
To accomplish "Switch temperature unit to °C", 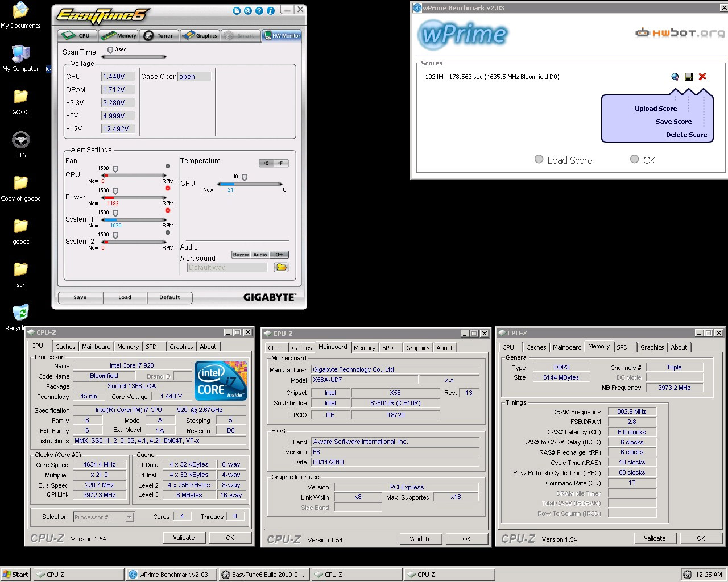I will pyautogui.click(x=266, y=163).
